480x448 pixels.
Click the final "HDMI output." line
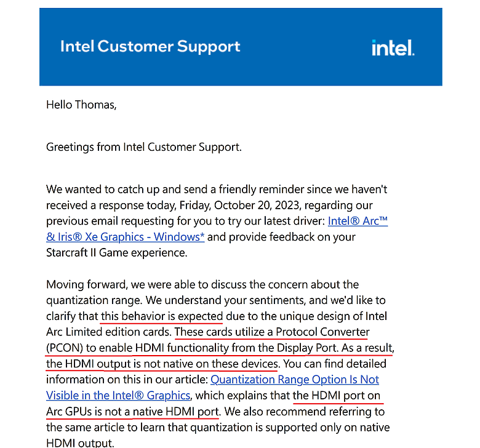80,443
